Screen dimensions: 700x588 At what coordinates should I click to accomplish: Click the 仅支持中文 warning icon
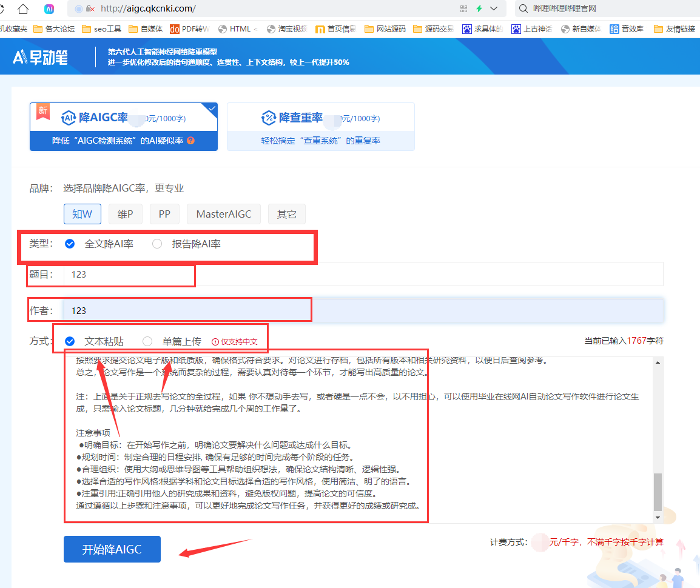coord(215,342)
